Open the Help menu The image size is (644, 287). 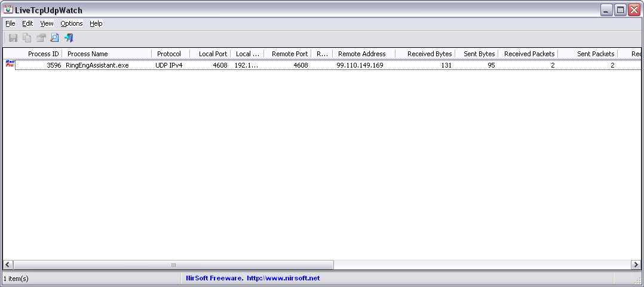point(96,23)
